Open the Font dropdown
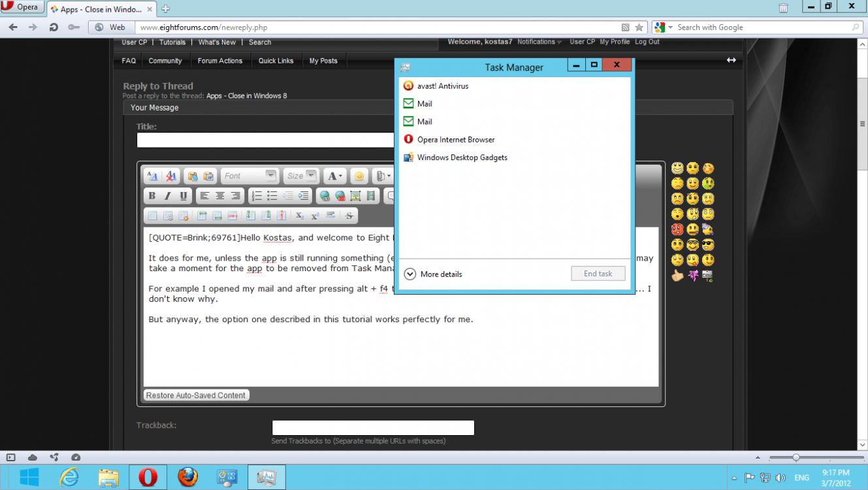Viewport: 868px width, 490px height. tap(250, 176)
